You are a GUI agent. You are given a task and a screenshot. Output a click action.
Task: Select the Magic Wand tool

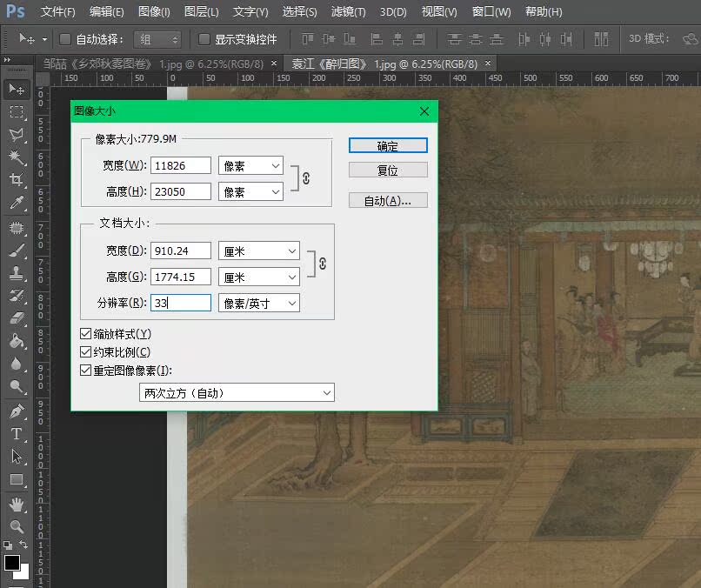(x=17, y=157)
